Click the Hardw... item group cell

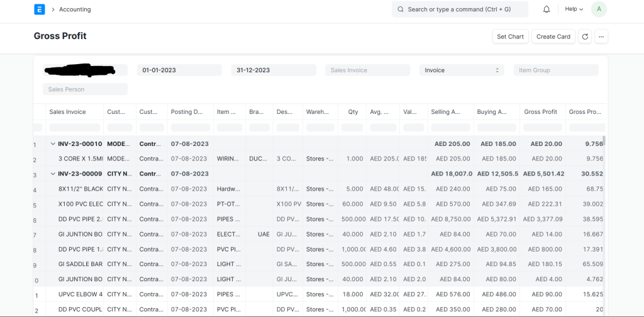point(229,189)
